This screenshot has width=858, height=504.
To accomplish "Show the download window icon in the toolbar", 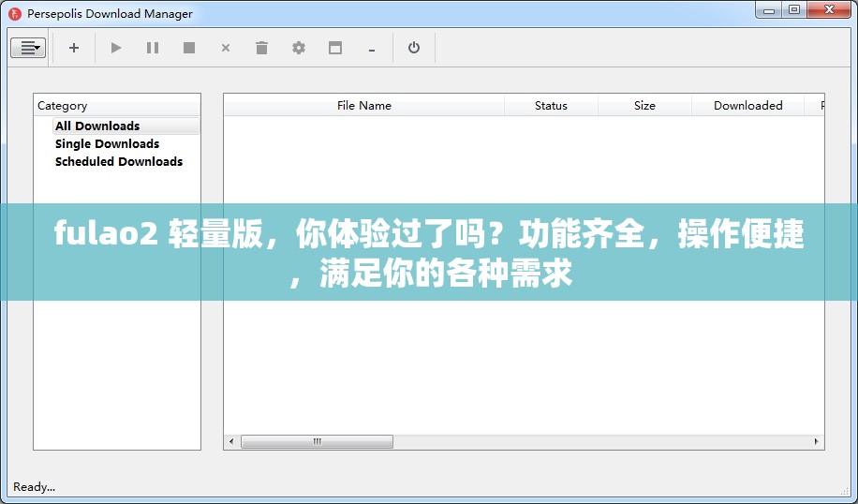I will [x=335, y=48].
